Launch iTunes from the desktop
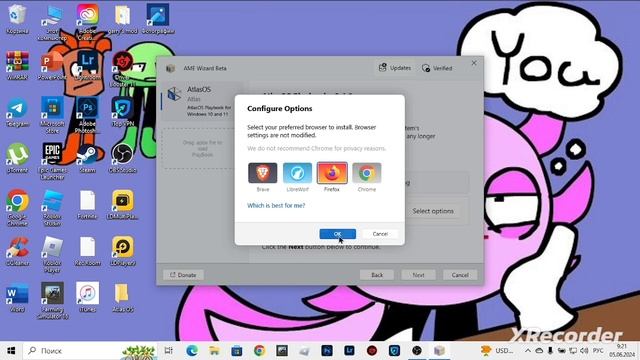The width and height of the screenshot is (640, 360). click(87, 298)
